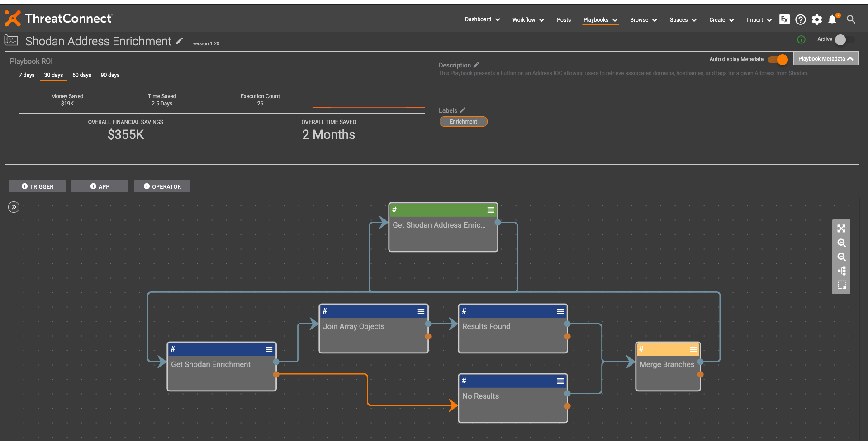Open the Spaces dropdown
Screen dimensions: 868x448
tap(683, 20)
